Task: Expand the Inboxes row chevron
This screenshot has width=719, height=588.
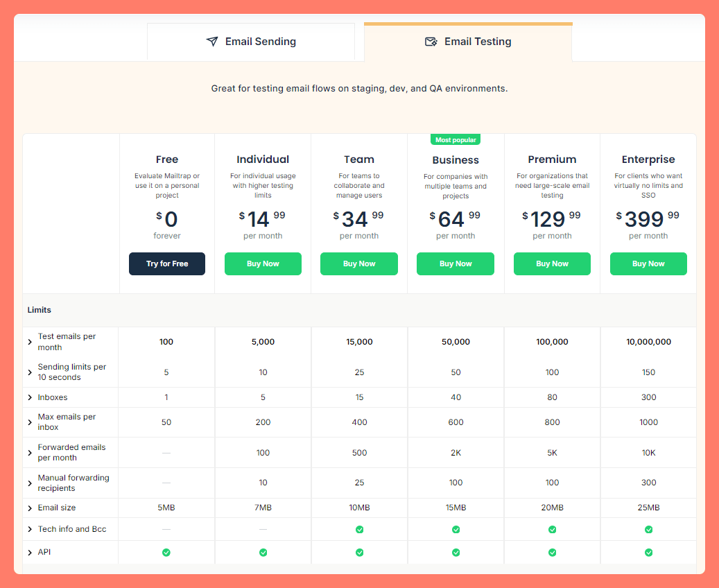Action: [30, 397]
